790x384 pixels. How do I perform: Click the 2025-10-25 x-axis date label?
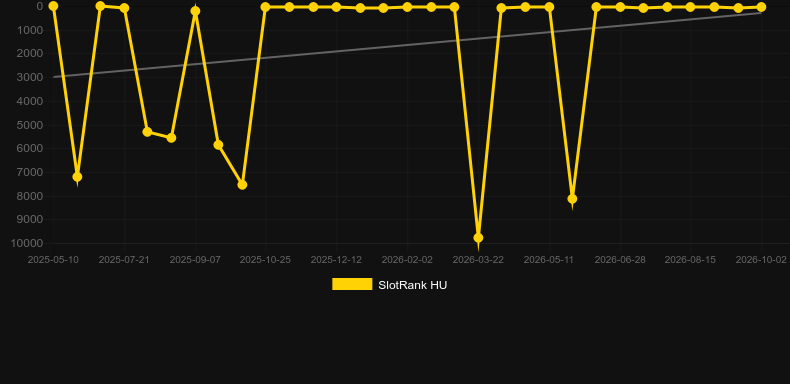[x=265, y=260]
